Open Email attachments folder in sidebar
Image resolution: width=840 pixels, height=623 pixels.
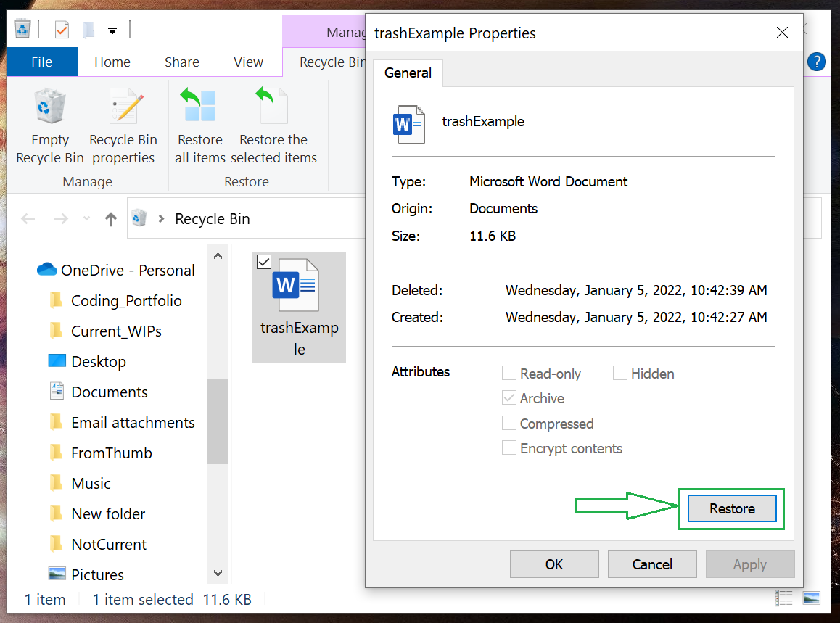122,423
